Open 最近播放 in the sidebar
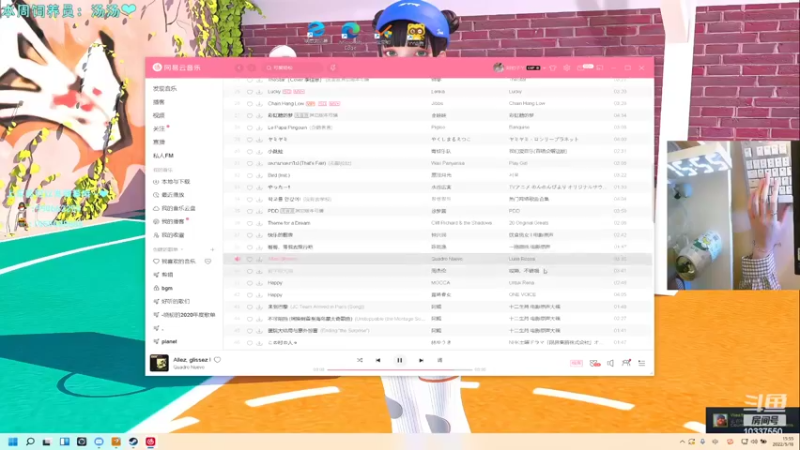Viewport: 800px width, 450px height. point(172,195)
